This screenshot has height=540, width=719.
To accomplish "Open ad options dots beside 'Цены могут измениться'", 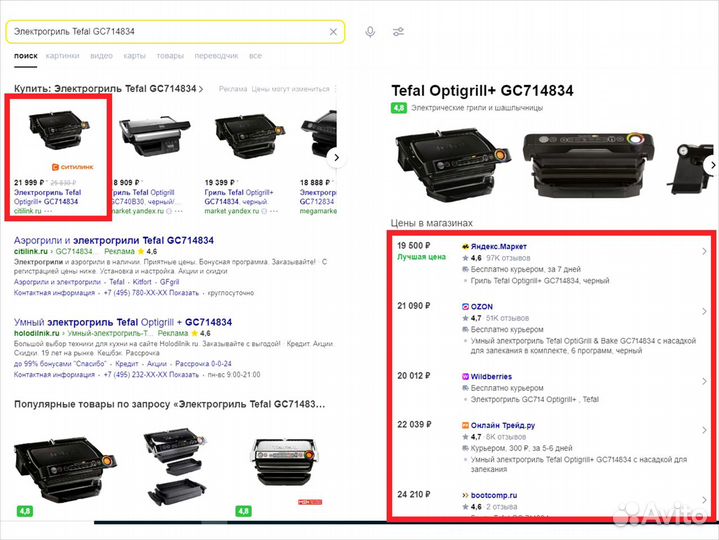I will click(335, 89).
